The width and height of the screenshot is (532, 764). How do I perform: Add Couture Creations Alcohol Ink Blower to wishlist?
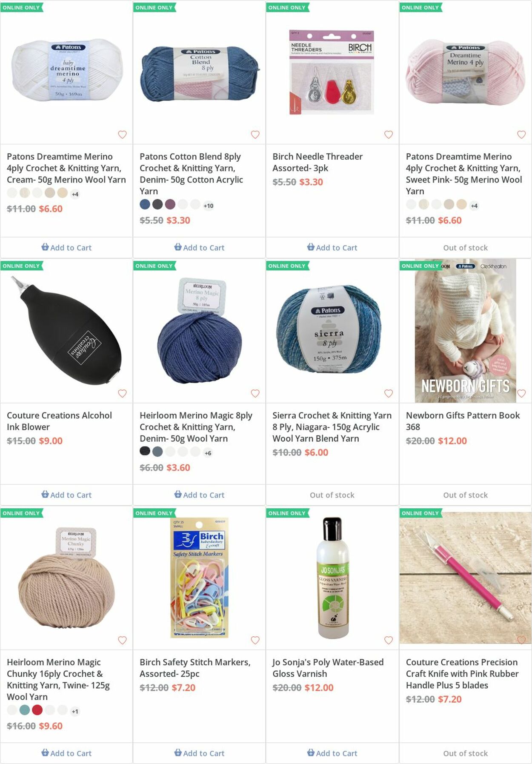coord(122,393)
